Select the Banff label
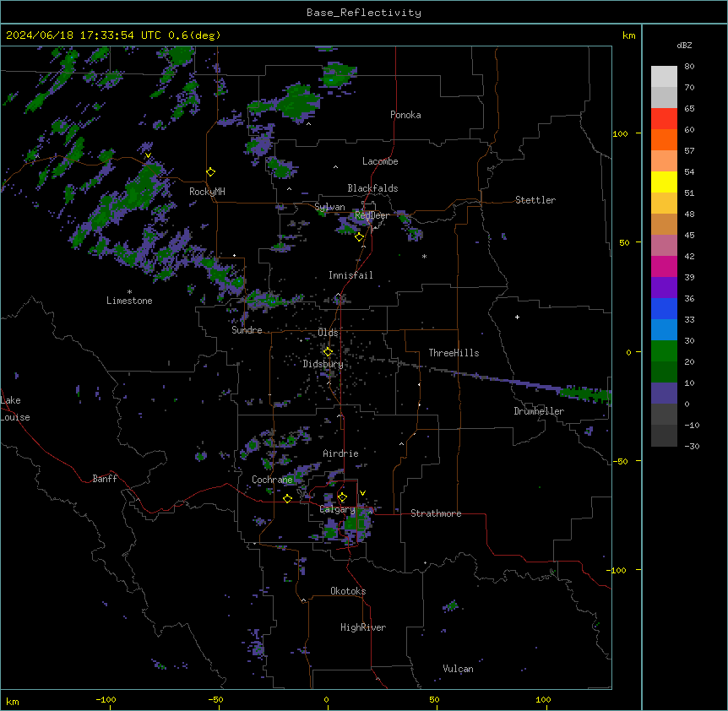Viewport: 728px width, 711px height. coord(105,479)
